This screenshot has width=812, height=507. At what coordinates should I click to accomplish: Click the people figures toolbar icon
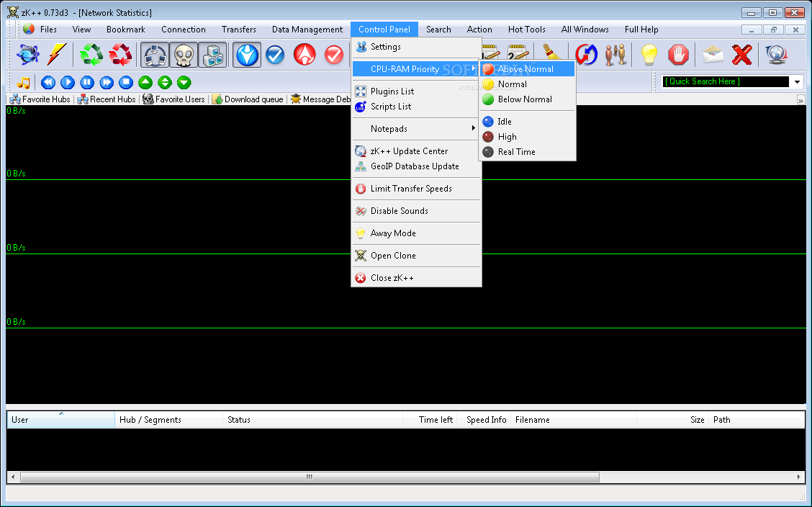coord(615,55)
